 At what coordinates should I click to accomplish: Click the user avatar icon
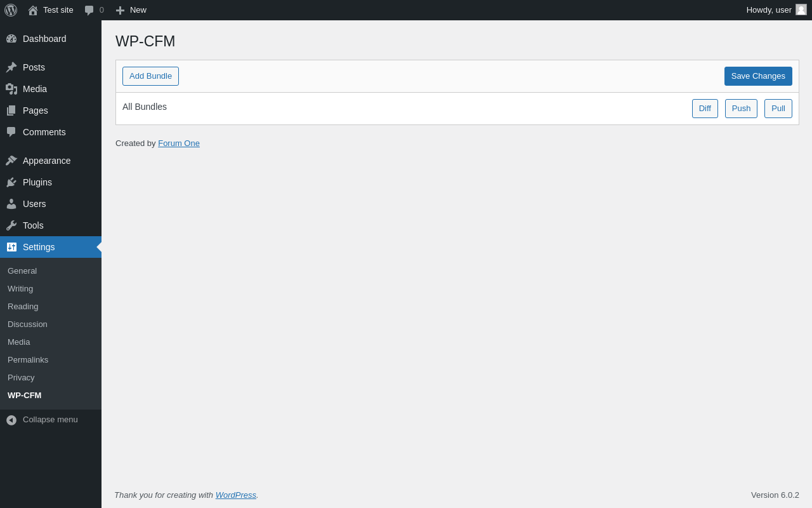[801, 10]
